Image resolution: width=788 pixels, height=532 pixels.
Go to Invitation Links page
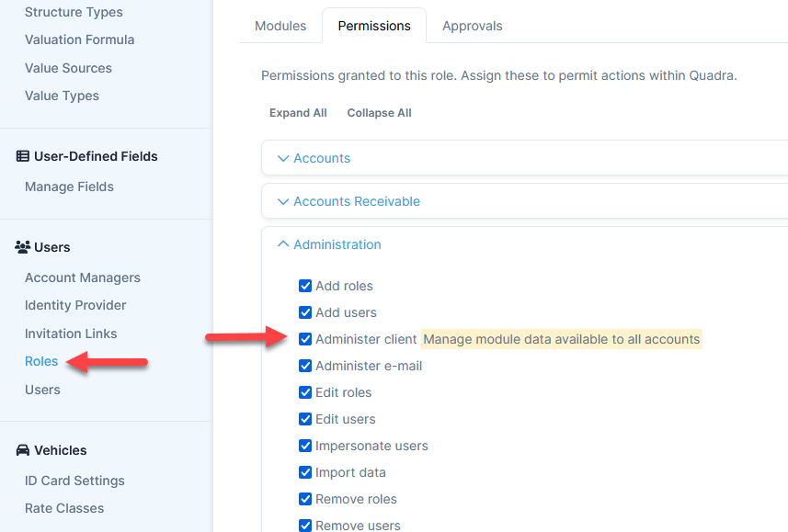point(71,334)
